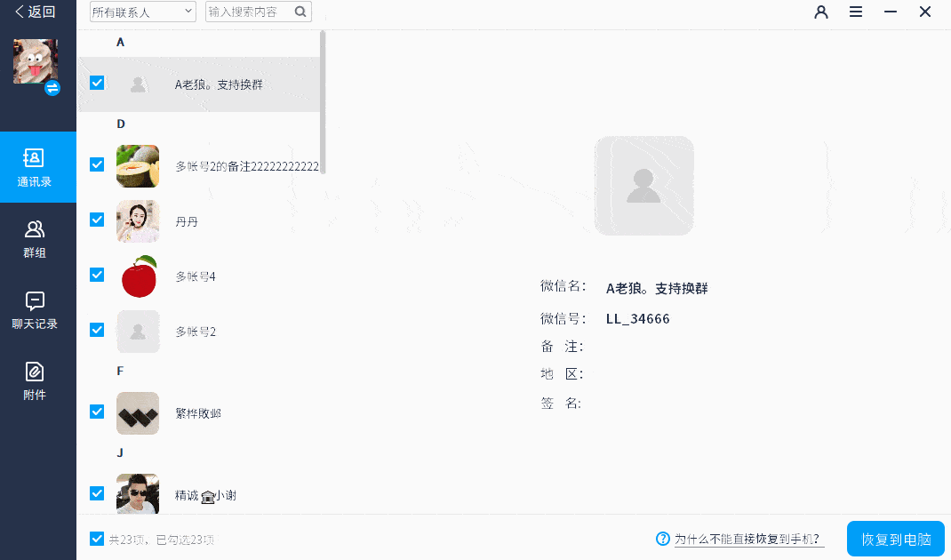Select the melon avatar of 多帐号2的备注
Screen dimensions: 951x560
point(138,166)
